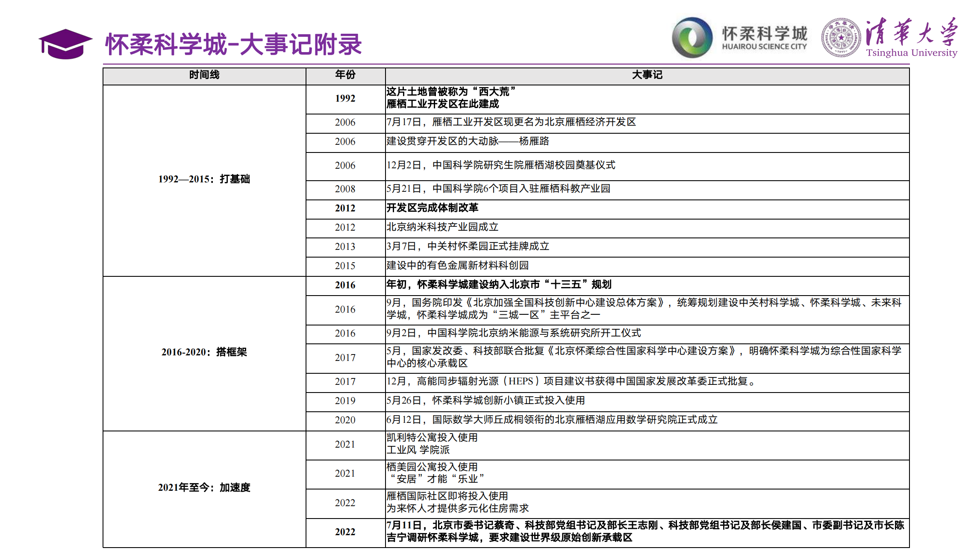Select the 时间线 column header
This screenshot has height=551, width=980.
pos(204,74)
